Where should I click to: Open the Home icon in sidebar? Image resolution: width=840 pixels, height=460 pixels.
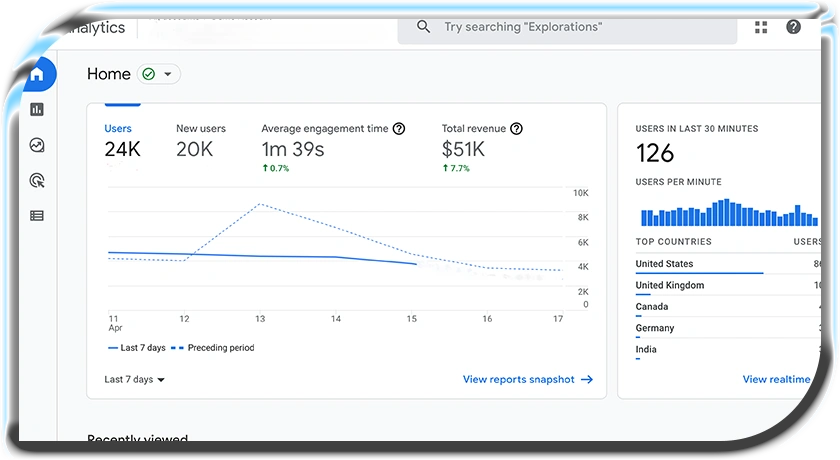pyautogui.click(x=37, y=74)
